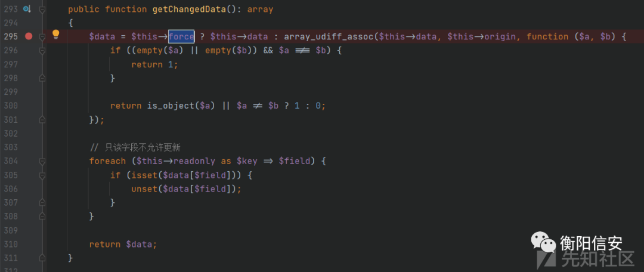The width and height of the screenshot is (644, 272).
Task: Click the fold end marker on line 298
Action: [42, 78]
